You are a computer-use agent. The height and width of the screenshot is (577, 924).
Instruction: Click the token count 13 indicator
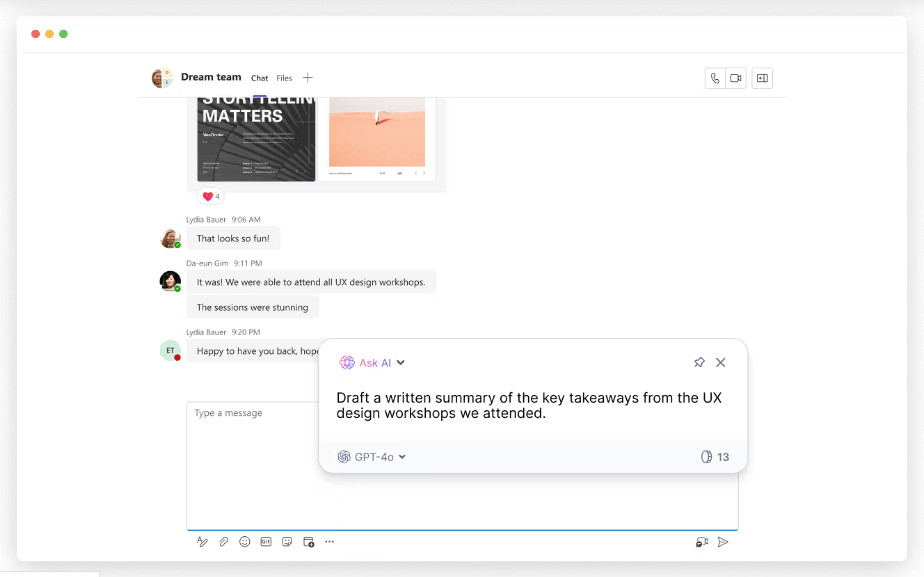click(715, 457)
